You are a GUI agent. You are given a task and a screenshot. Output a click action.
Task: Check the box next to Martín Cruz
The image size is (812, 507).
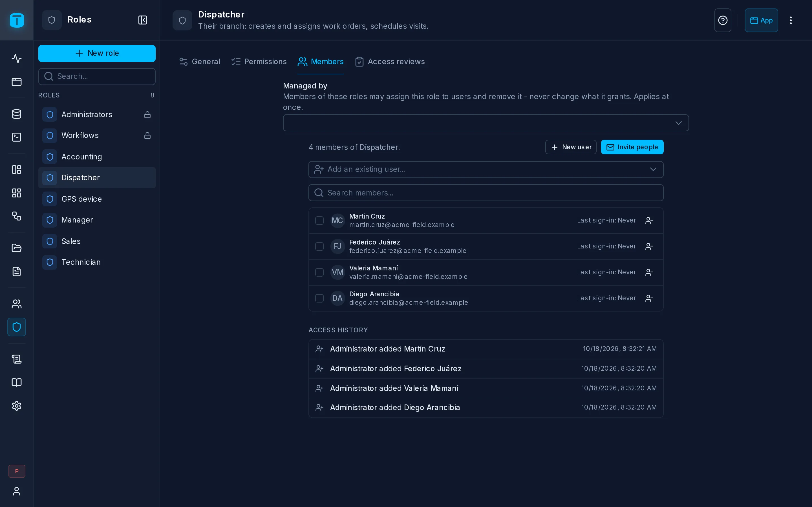319,221
